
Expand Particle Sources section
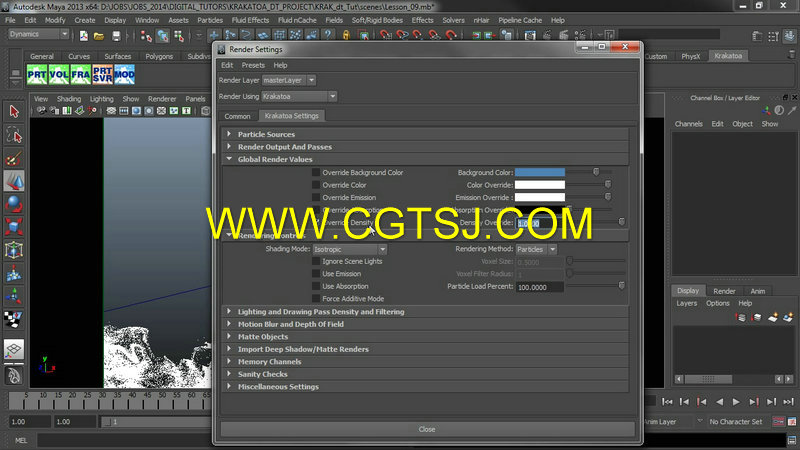click(229, 134)
